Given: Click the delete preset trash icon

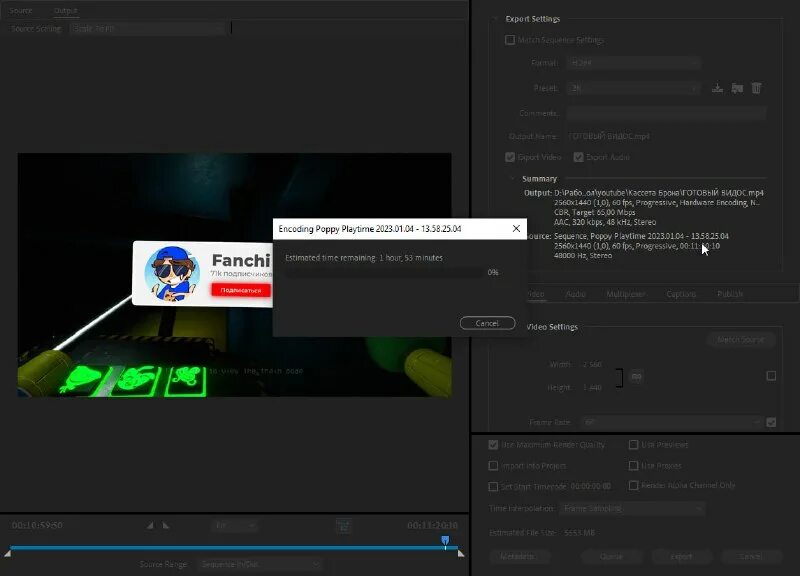Looking at the screenshot, I should (x=757, y=88).
